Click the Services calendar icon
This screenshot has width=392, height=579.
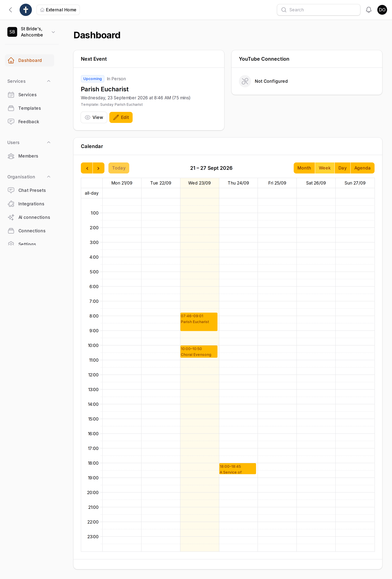point(11,95)
